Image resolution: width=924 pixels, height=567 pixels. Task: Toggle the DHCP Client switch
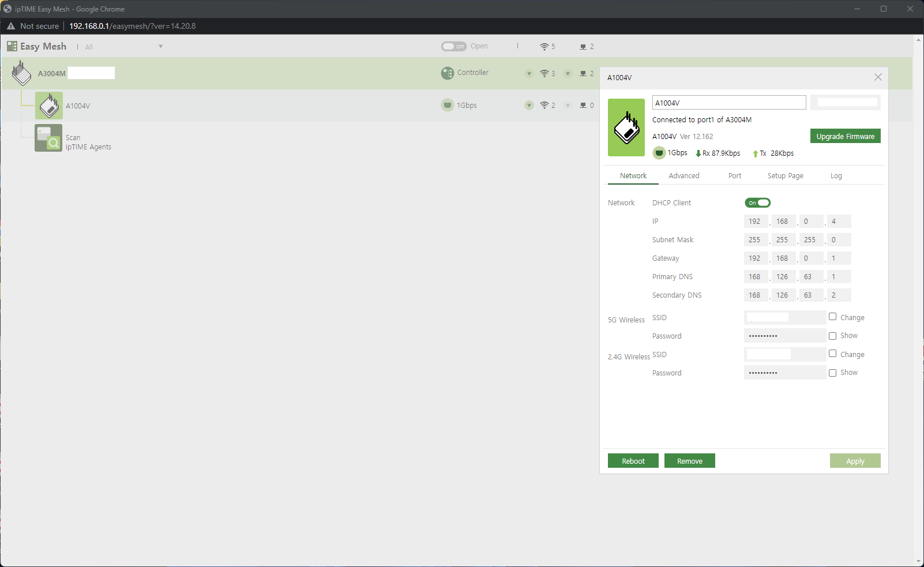point(758,202)
